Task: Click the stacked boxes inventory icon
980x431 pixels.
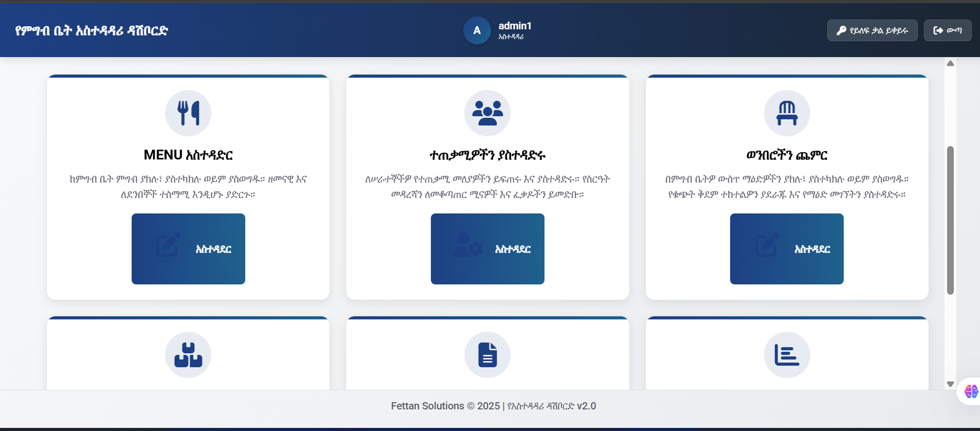Action: tap(188, 355)
